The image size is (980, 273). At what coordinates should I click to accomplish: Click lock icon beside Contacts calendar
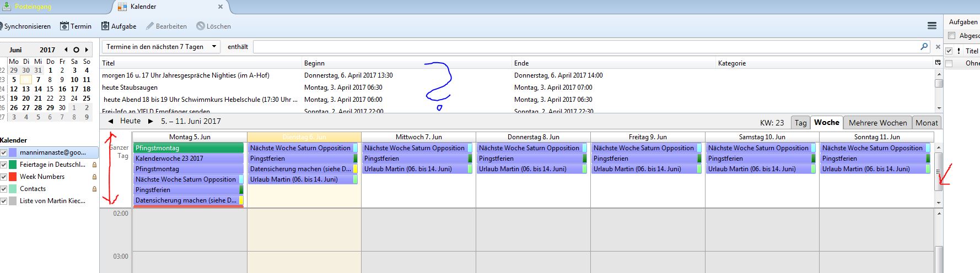click(x=94, y=189)
